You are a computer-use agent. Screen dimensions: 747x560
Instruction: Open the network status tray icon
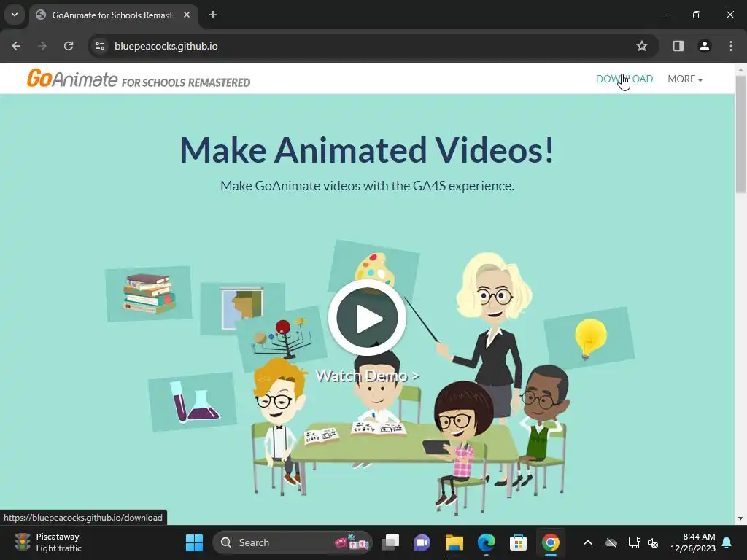pos(634,542)
